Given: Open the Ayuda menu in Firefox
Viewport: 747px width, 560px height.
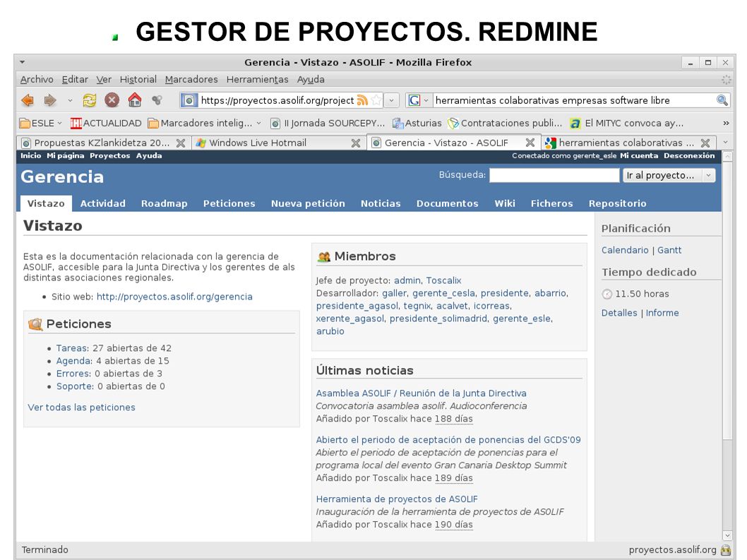Looking at the screenshot, I should [x=311, y=80].
